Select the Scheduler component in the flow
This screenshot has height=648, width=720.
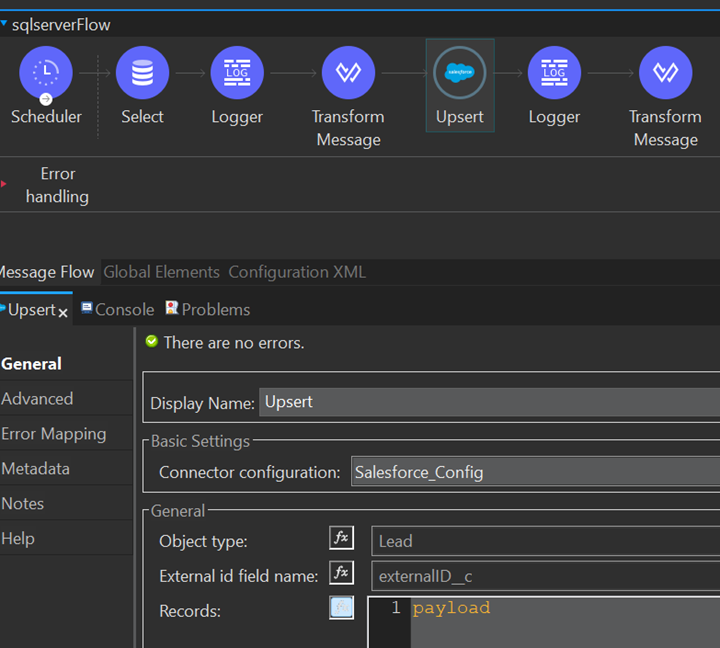pos(46,73)
